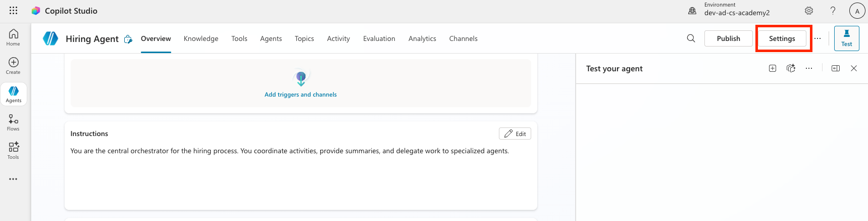Expand sidebar More ellipsis menu
Viewport: 868px width, 221px height.
tap(14, 179)
